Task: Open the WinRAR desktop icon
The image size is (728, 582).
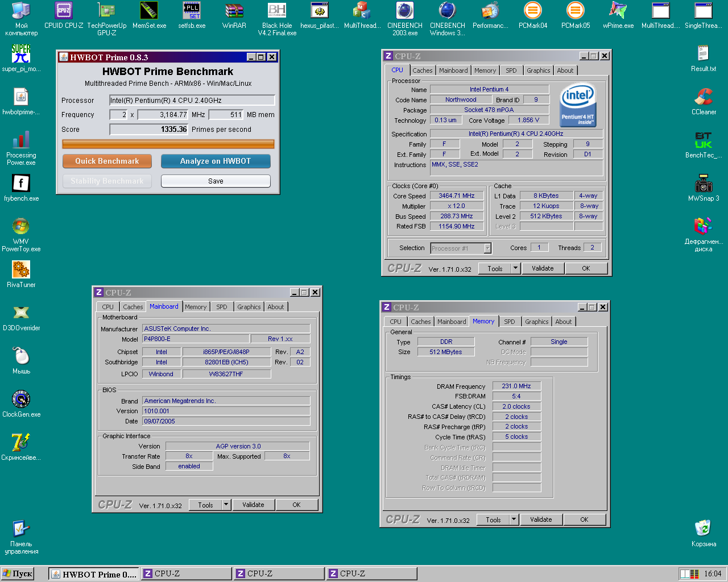Action: click(x=234, y=16)
